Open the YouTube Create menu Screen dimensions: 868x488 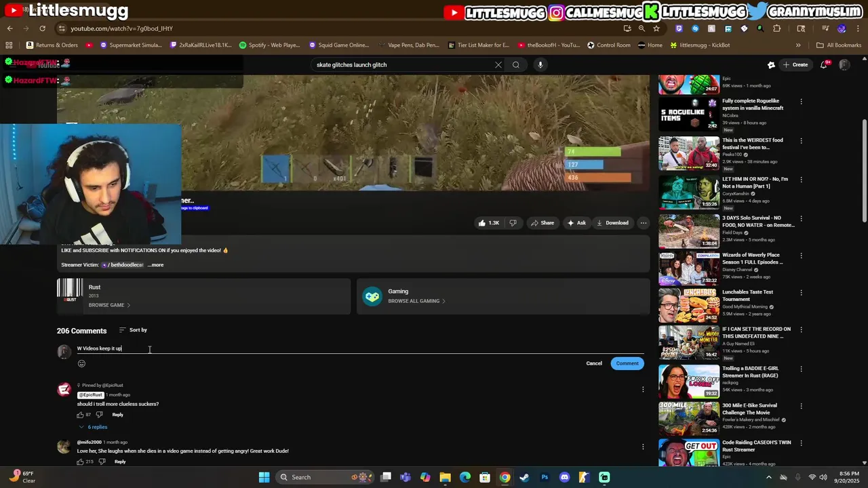[x=795, y=65]
